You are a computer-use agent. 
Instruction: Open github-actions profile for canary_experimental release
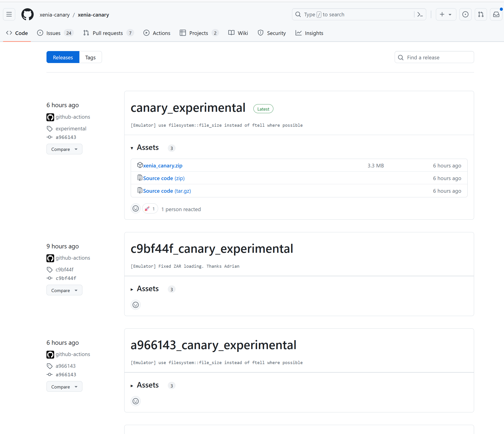pyautogui.click(x=73, y=117)
